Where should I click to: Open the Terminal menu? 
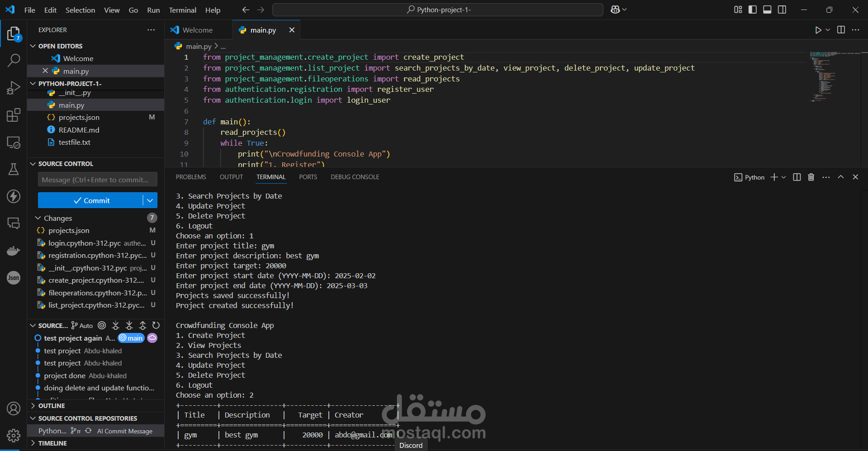click(x=182, y=10)
